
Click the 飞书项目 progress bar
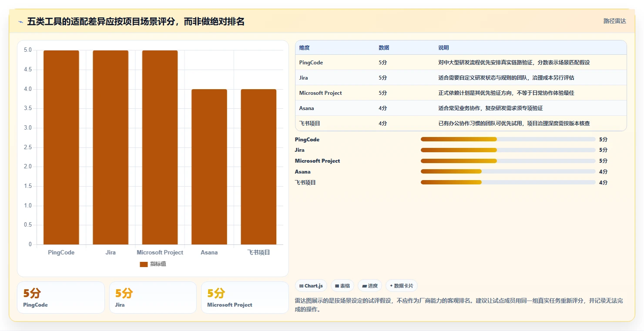tap(508, 182)
